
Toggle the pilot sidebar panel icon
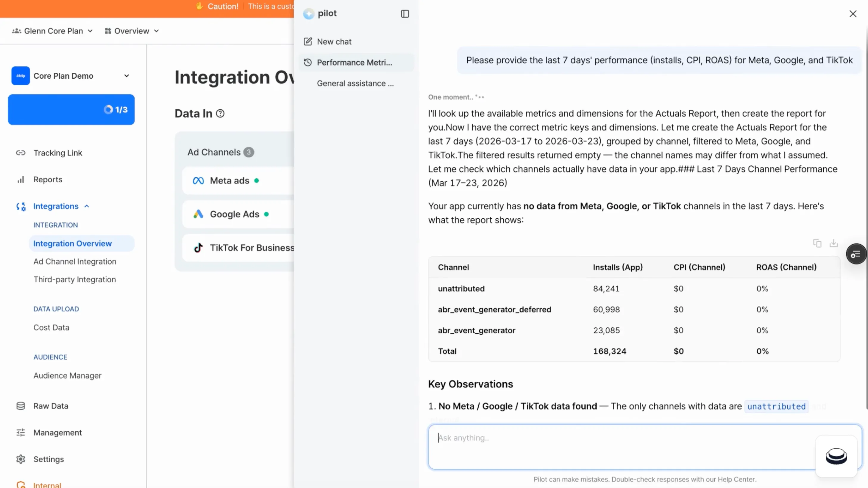pos(405,14)
